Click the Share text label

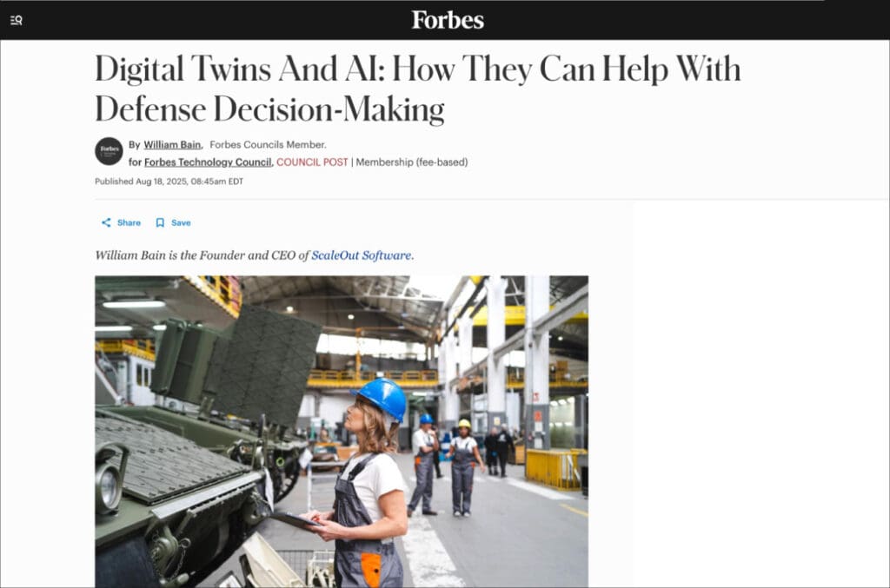(129, 223)
